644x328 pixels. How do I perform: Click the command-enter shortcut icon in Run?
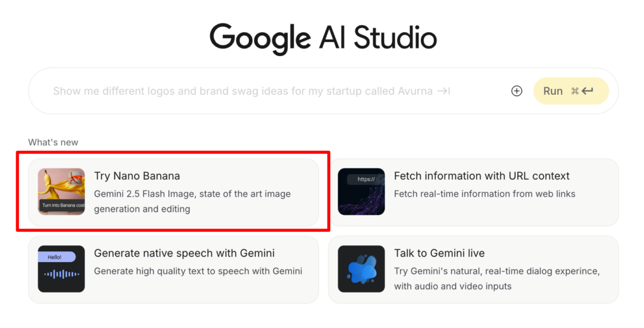[582, 91]
